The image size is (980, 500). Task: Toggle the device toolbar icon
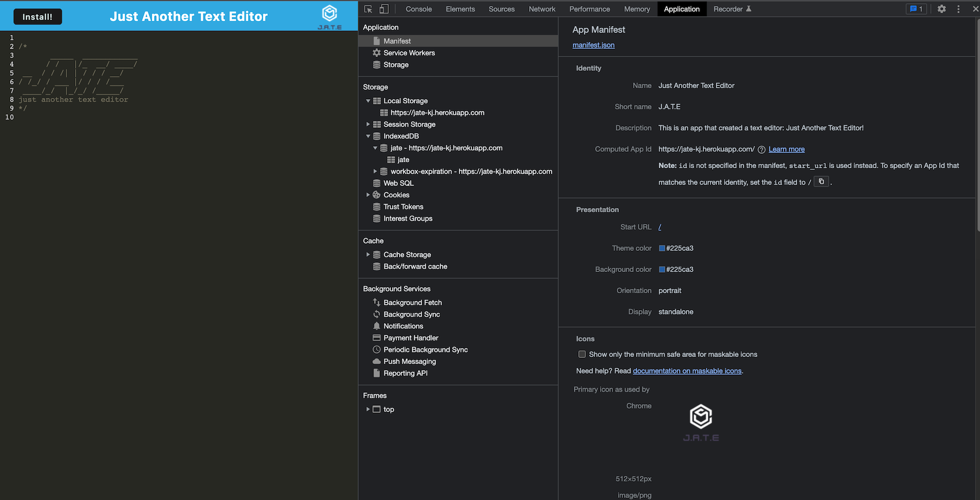[384, 9]
